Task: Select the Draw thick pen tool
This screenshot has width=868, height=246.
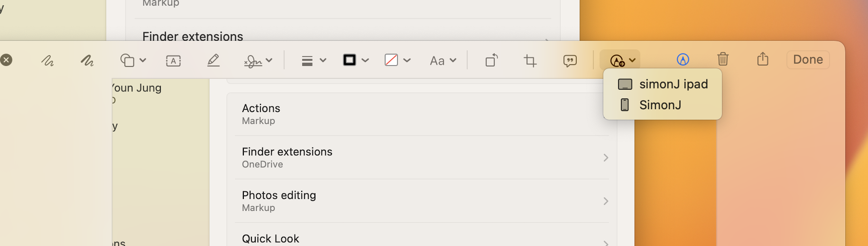Action: 87,60
